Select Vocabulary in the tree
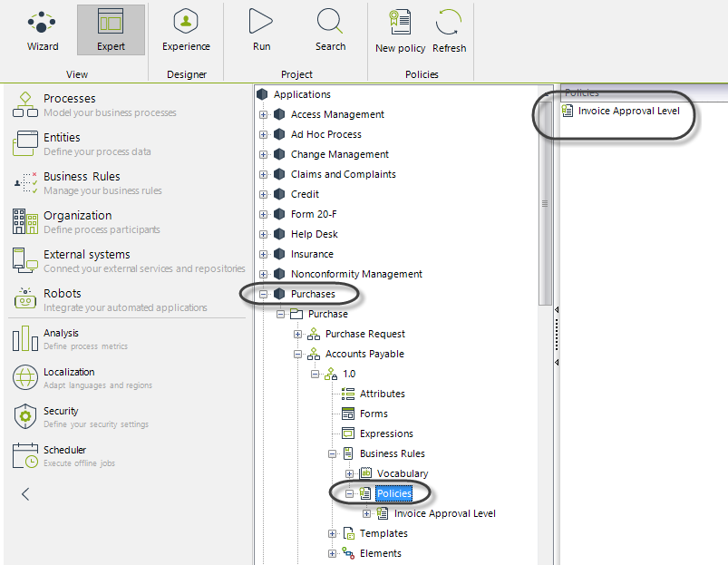Screen dimensions: 728x565 click(402, 473)
